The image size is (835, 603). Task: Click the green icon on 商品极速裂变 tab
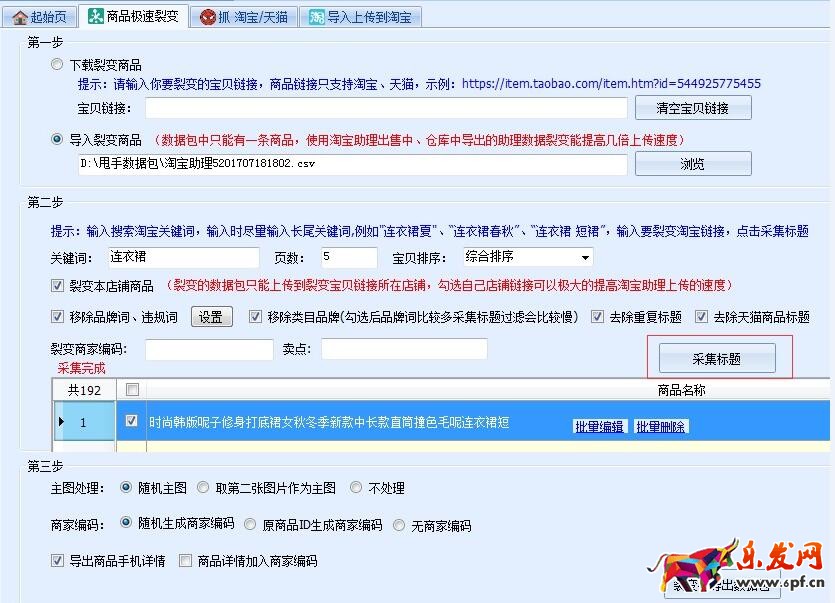95,17
